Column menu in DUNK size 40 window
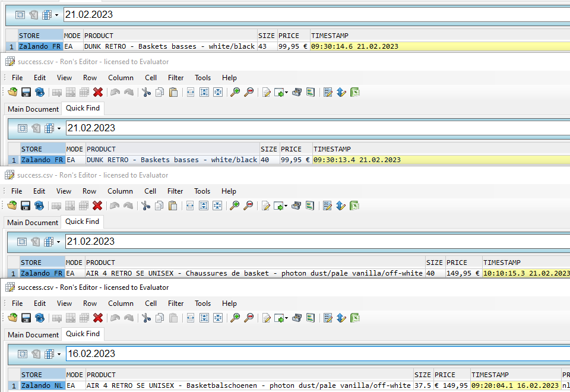570x392 pixels. click(121, 78)
